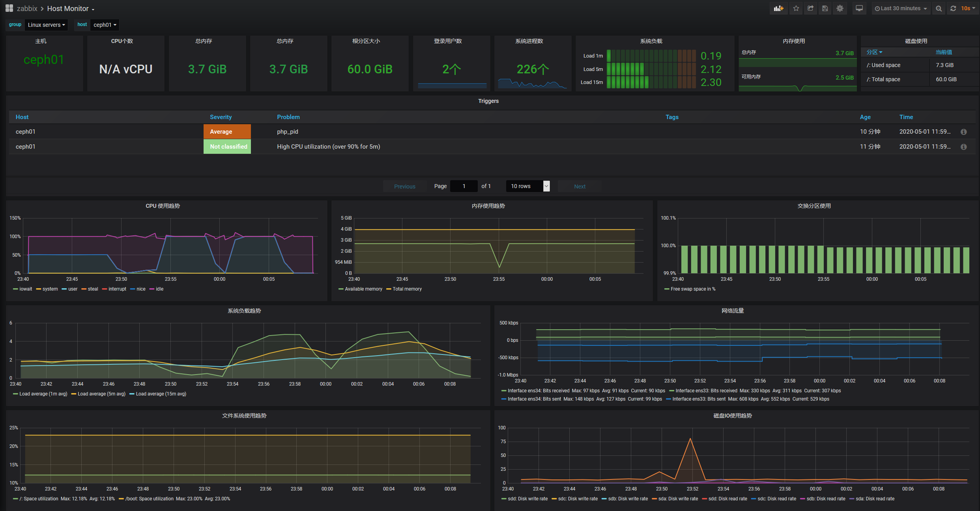Click the Page number input field
The height and width of the screenshot is (511, 980).
[x=464, y=186]
